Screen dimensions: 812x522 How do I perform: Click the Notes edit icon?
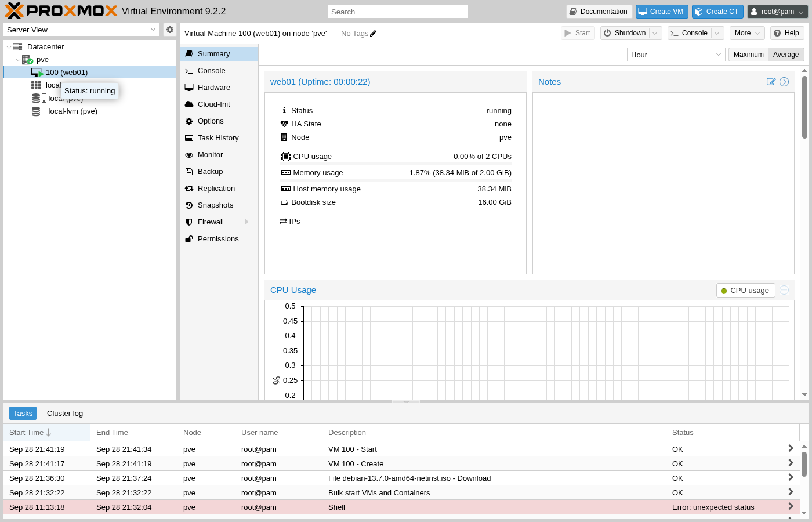click(x=771, y=82)
